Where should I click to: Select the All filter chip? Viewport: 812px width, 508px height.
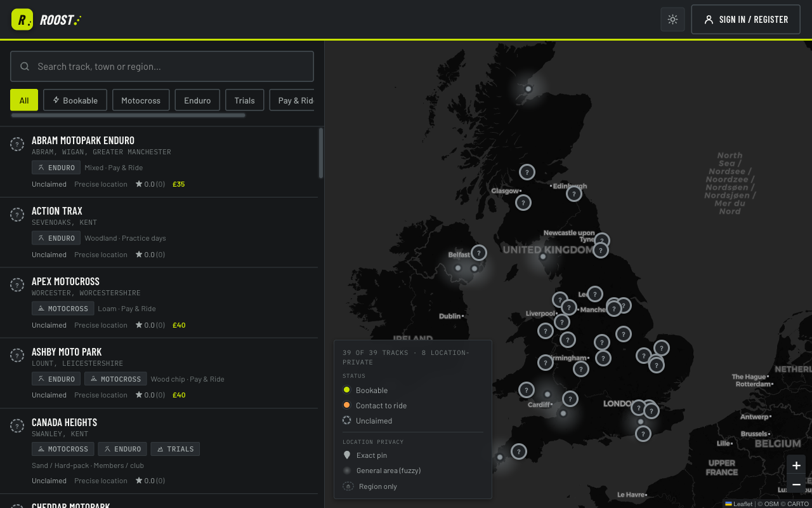click(24, 100)
